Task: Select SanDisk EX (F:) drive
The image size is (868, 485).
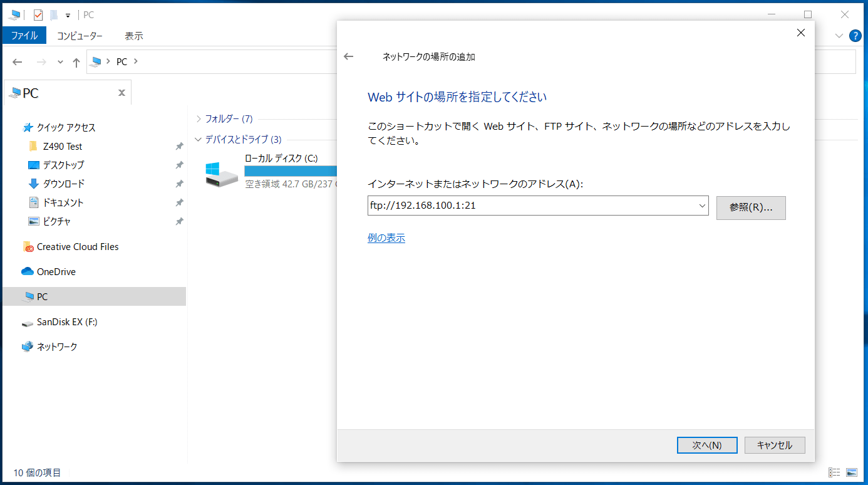Action: [x=67, y=322]
